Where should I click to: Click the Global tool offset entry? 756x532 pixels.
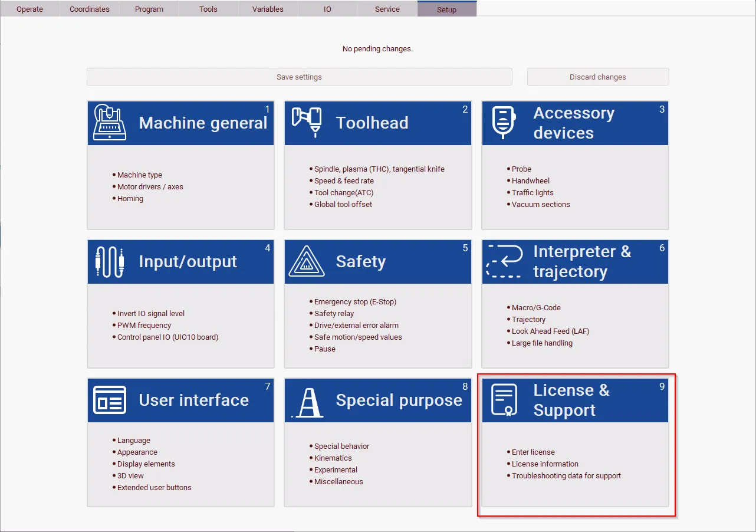tap(343, 204)
